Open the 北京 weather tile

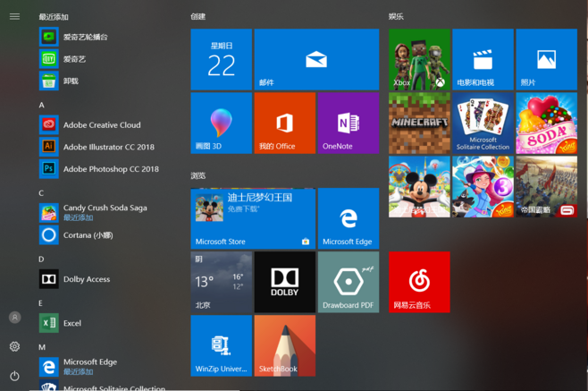coord(222,282)
